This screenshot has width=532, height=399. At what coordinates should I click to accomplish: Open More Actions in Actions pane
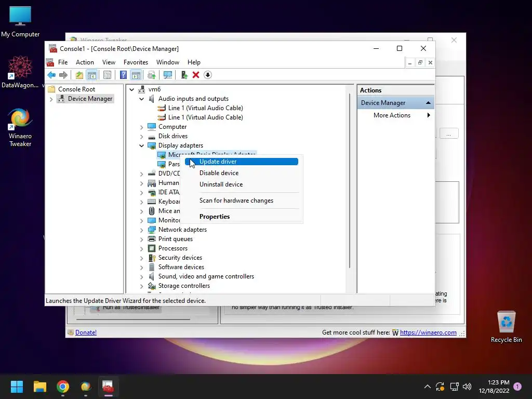395,115
